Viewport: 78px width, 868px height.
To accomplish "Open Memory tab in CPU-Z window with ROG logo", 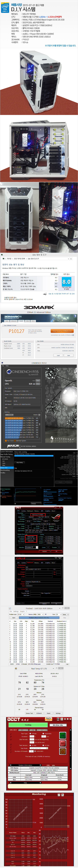I will [37, 511].
